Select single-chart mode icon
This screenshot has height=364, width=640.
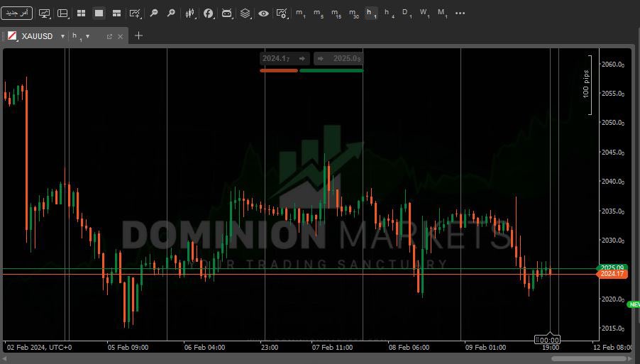click(99, 13)
